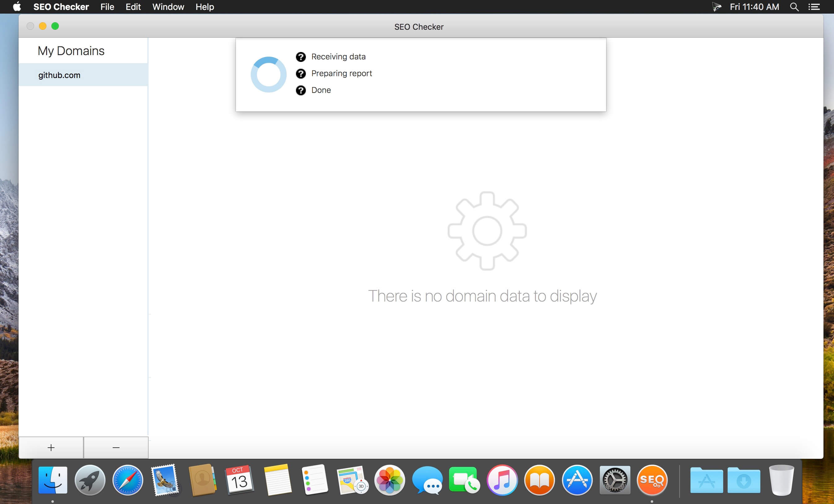834x504 pixels.
Task: Open Messages from the Dock
Action: (x=427, y=480)
